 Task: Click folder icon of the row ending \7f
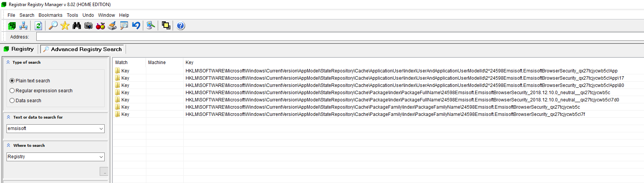pyautogui.click(x=118, y=114)
